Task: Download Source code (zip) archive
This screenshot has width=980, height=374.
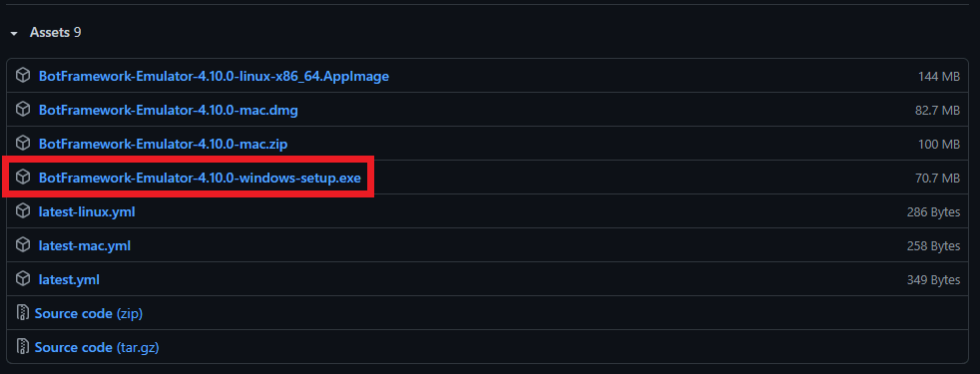Action: (x=89, y=313)
